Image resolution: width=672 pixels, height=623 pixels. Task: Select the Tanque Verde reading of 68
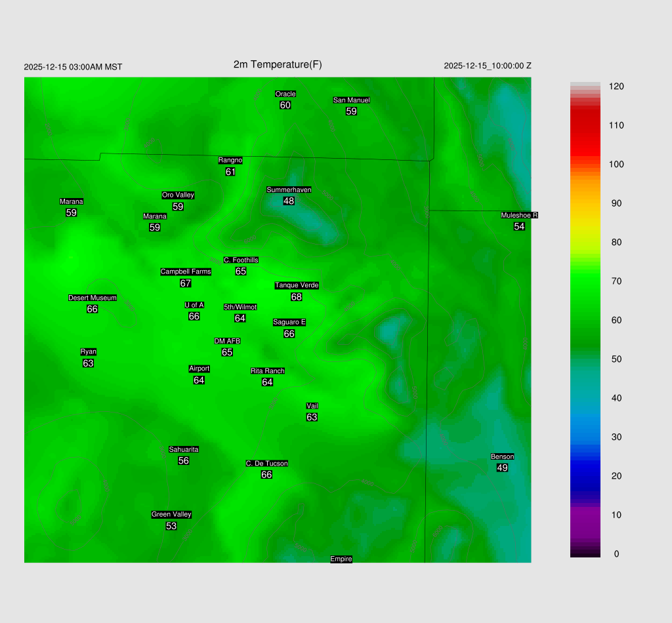pyautogui.click(x=297, y=297)
